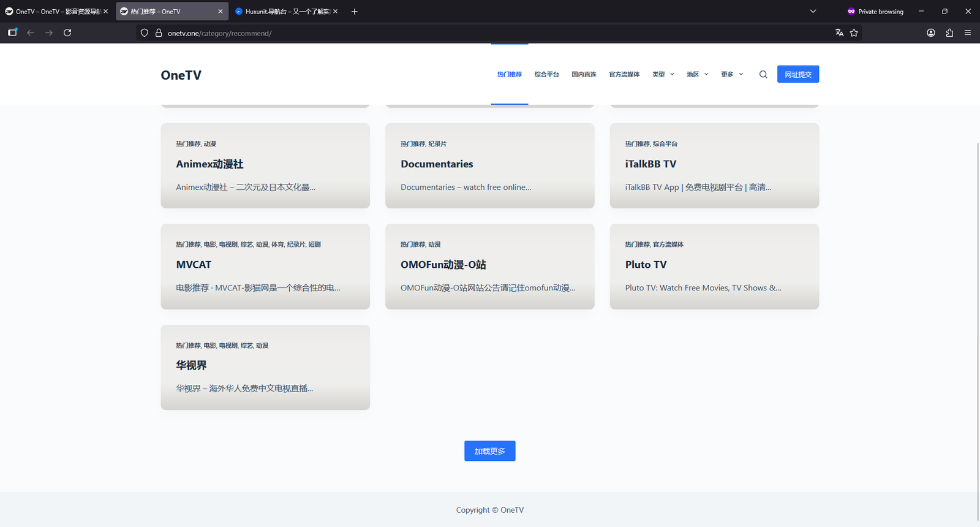980x527 pixels.
Task: Bookmark this page with star icon
Action: tap(854, 33)
